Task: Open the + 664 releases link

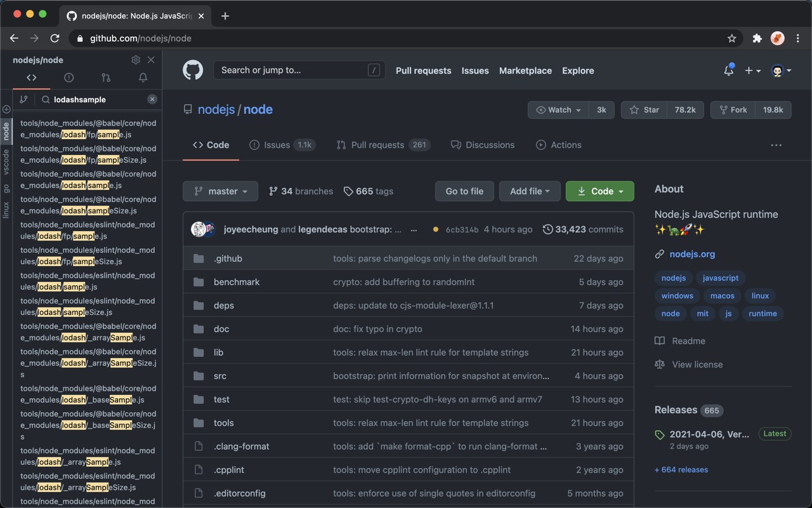Action: [681, 470]
